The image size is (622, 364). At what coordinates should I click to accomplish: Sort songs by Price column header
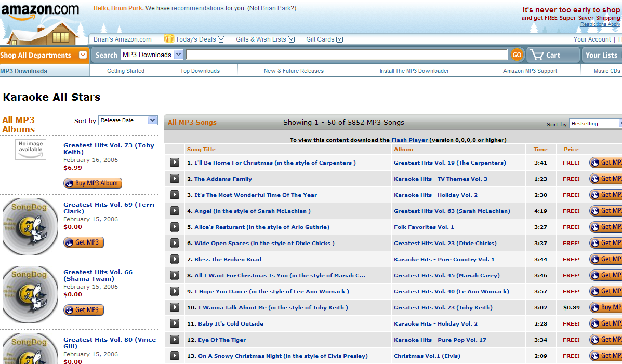point(571,149)
